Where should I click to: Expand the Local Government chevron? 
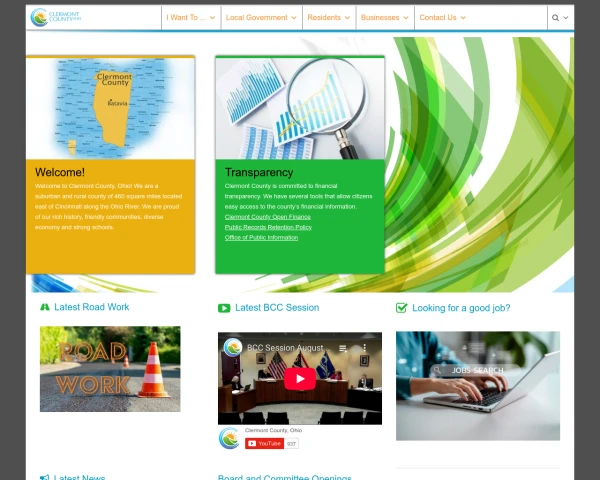293,18
